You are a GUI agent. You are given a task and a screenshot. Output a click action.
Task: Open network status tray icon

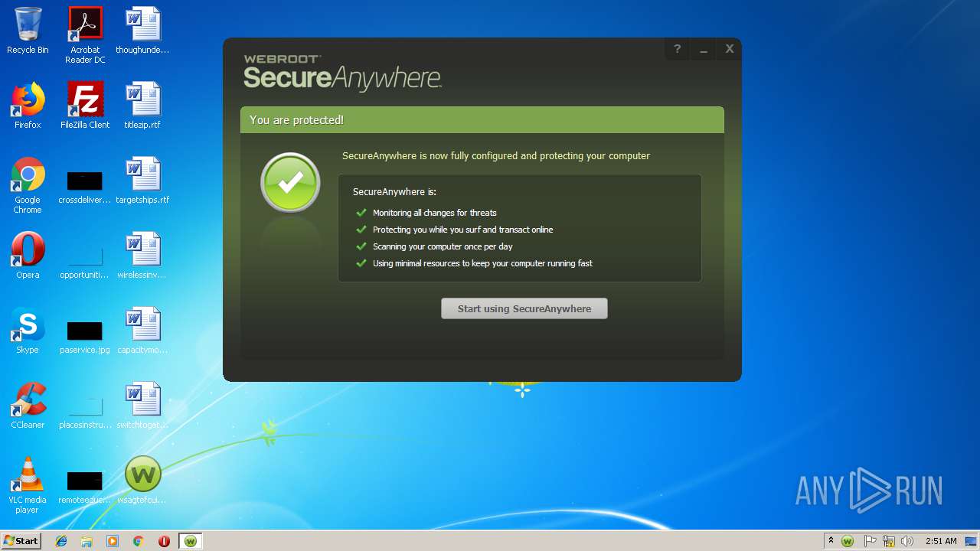pos(889,541)
